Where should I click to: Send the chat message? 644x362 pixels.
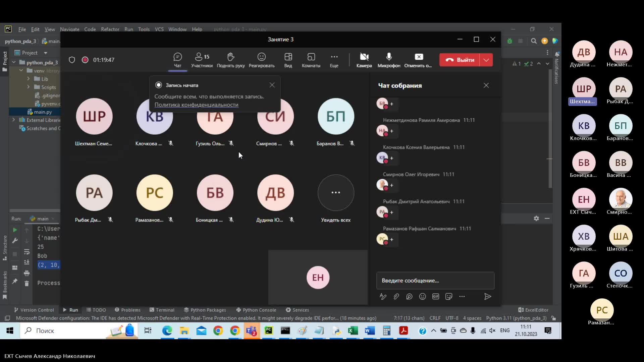[488, 296]
